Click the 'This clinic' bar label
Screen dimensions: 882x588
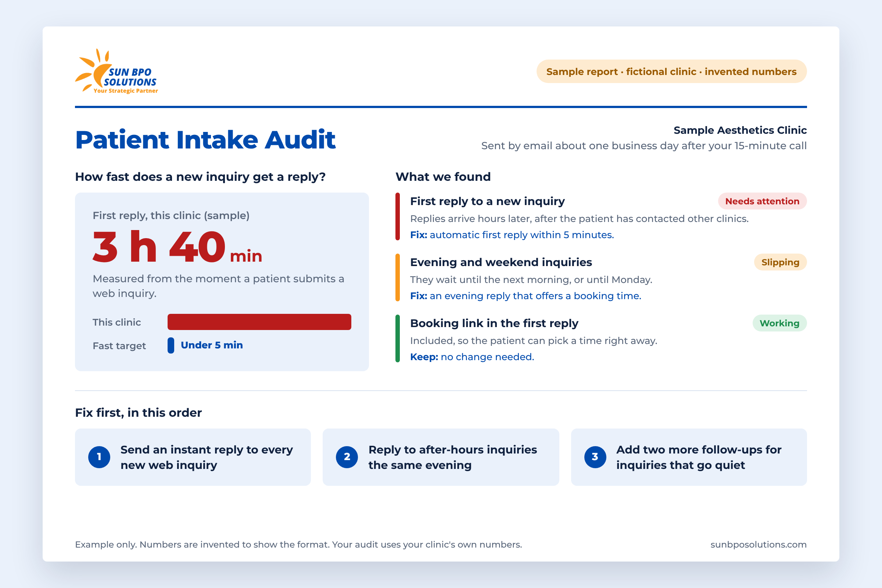pos(116,322)
